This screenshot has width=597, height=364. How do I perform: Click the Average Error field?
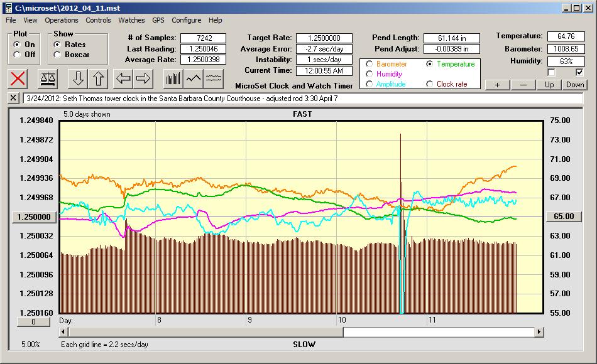(x=324, y=49)
